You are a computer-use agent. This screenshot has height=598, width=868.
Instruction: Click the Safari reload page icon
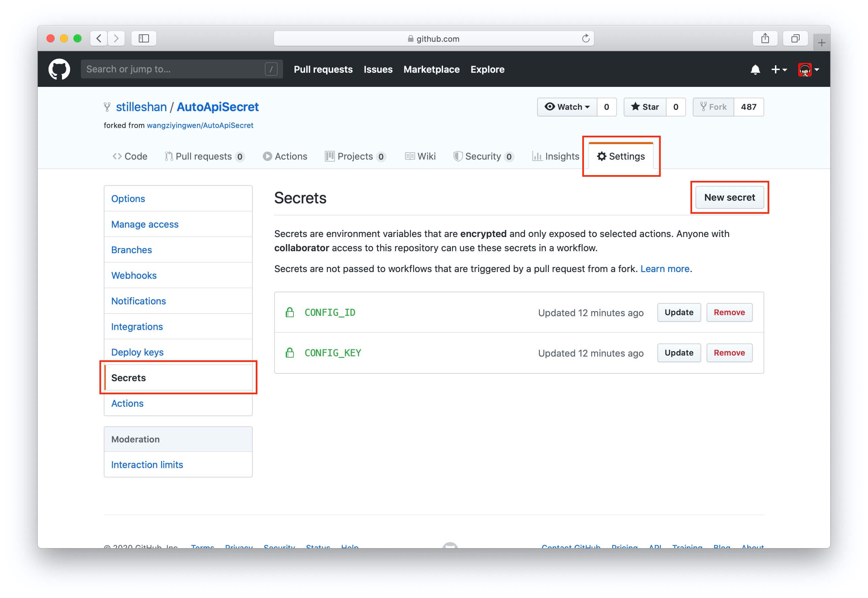[585, 39]
